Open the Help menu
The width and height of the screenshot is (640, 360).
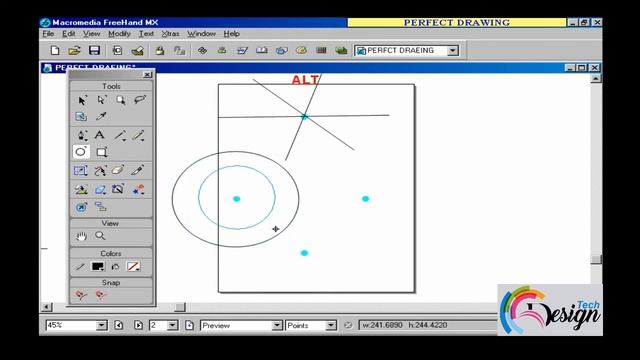point(231,34)
